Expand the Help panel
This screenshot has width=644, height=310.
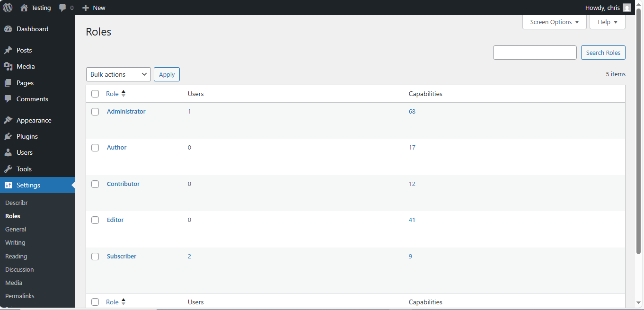pyautogui.click(x=607, y=22)
